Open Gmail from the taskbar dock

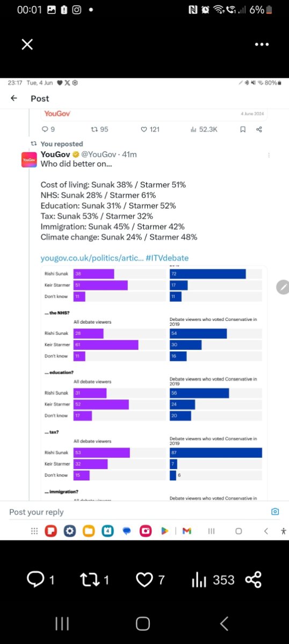coord(187,531)
